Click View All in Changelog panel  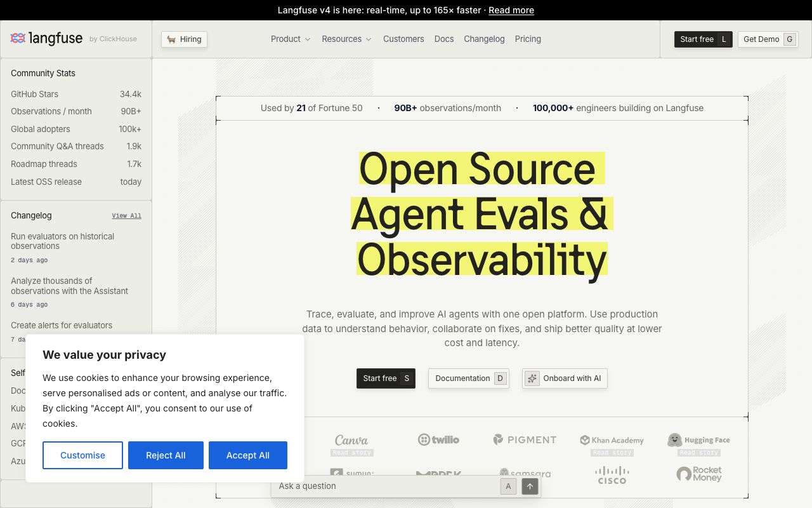point(127,216)
